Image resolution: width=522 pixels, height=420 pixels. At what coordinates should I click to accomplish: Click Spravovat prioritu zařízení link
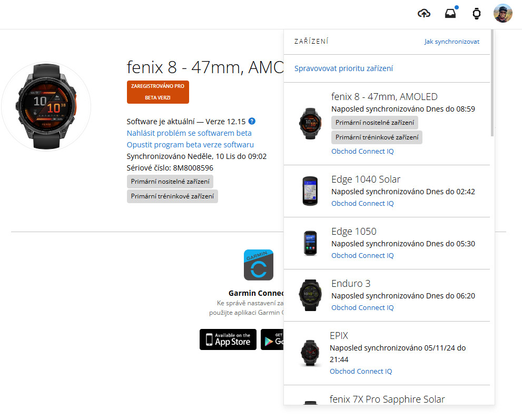pyautogui.click(x=343, y=68)
